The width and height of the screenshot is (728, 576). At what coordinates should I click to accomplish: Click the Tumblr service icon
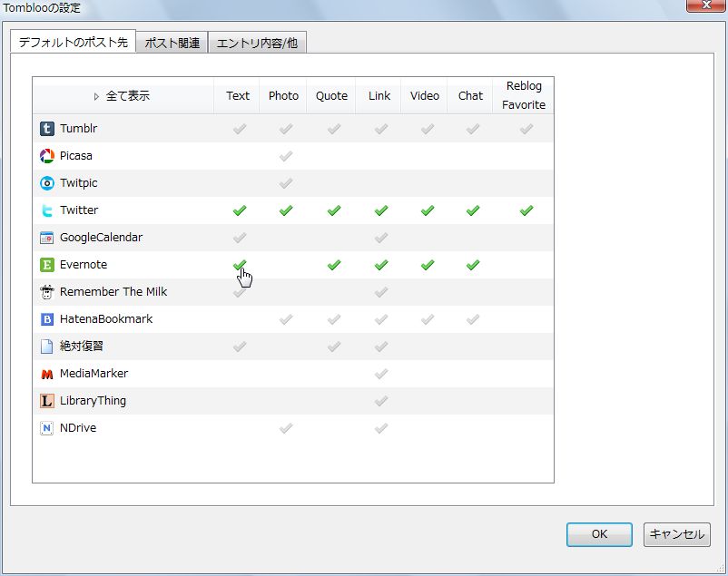pos(47,129)
